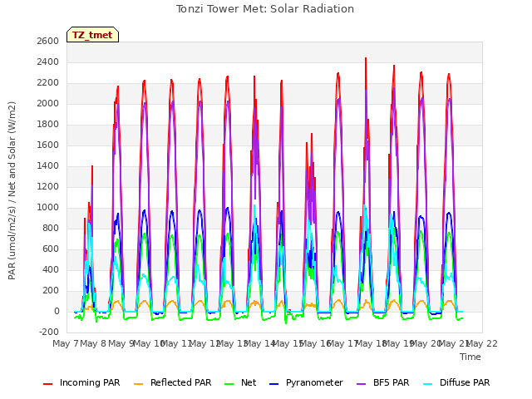
Task: Click the y-axis label PAR / Net and Solar
Action: [x=12, y=190]
